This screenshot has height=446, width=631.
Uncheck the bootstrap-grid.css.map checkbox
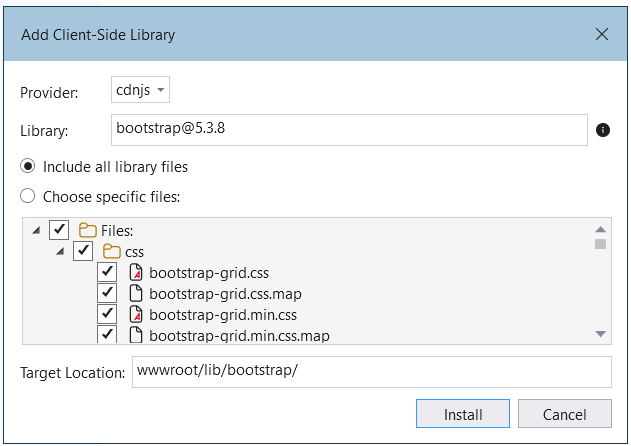107,293
